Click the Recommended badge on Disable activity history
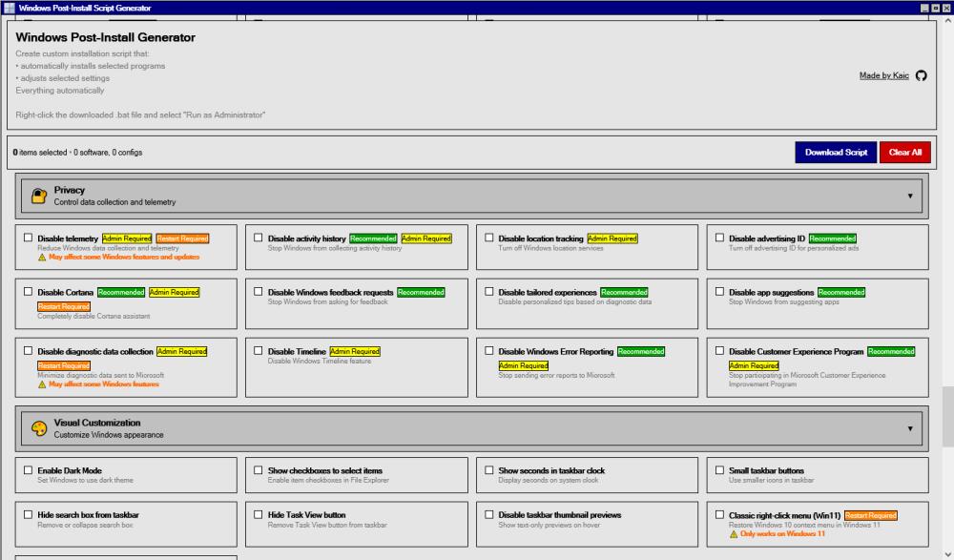Viewport: 954px width, 560px height. 373,239
